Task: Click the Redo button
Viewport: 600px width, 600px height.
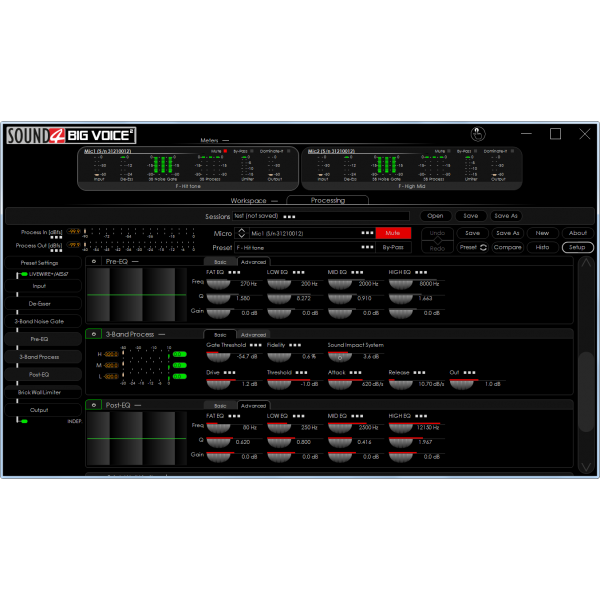Action: point(437,248)
